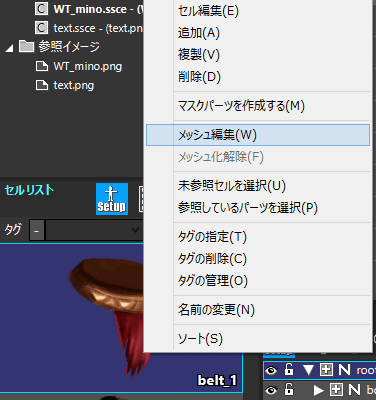Viewport: 376px width, 400px height.
Task: Collapse the 参照イメージ folder tree
Action: (9, 49)
